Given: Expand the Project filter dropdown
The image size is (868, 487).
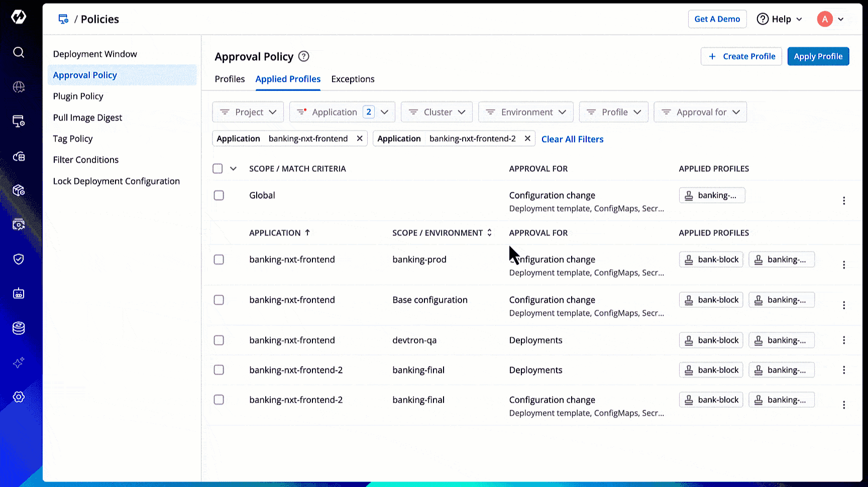Looking at the screenshot, I should 248,112.
